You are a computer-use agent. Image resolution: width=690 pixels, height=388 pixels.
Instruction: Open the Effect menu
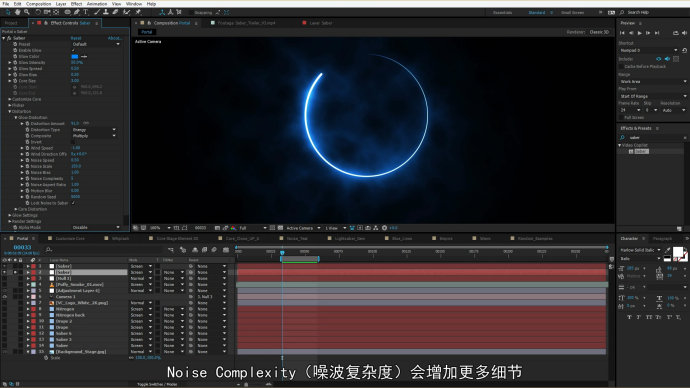point(77,4)
